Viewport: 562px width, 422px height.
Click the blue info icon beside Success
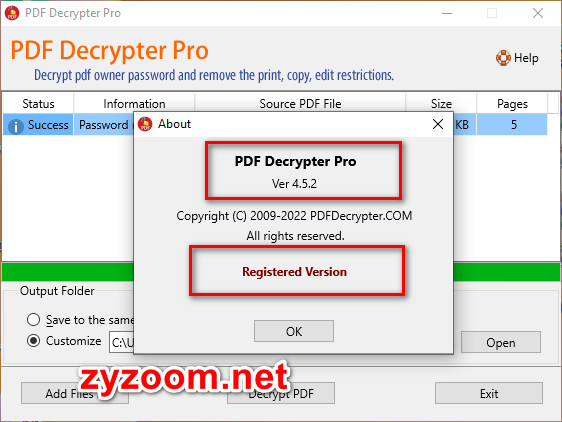15,126
